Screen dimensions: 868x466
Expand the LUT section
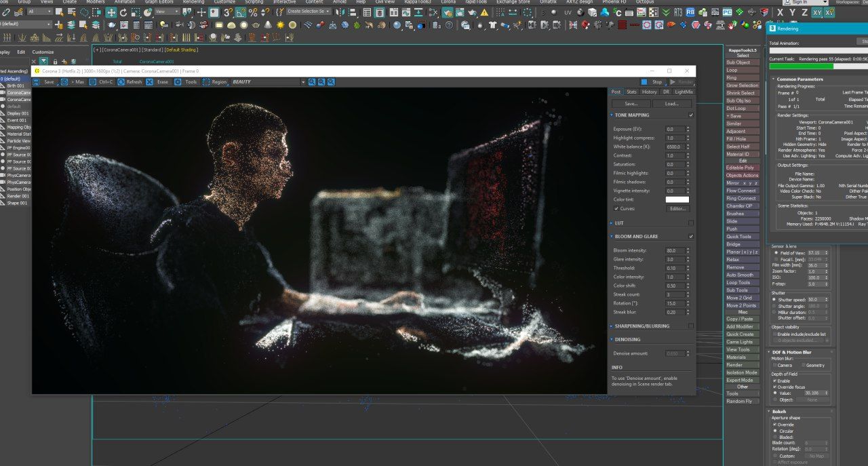(x=611, y=222)
